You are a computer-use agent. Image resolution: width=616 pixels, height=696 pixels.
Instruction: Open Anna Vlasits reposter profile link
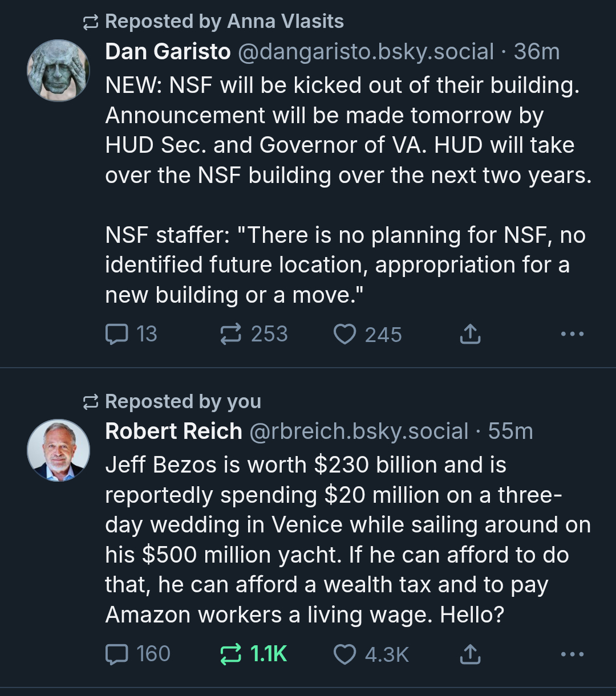[285, 22]
